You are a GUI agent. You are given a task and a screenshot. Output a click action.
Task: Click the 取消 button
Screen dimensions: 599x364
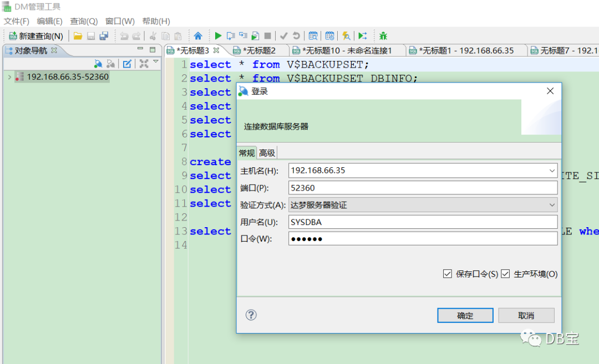point(526,316)
